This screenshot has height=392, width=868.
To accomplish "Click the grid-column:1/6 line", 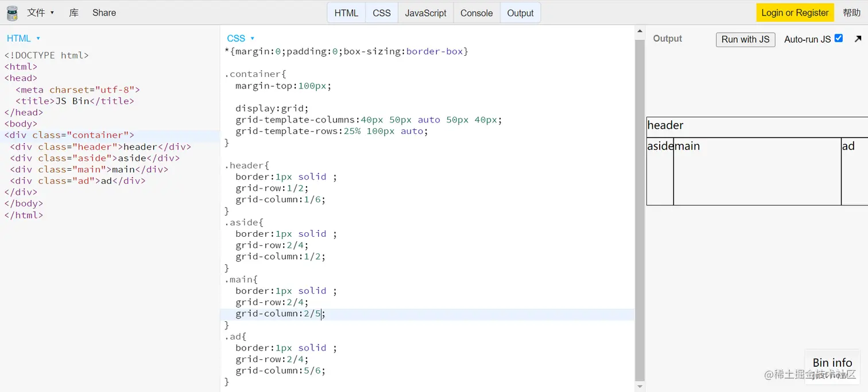I will coord(280,199).
